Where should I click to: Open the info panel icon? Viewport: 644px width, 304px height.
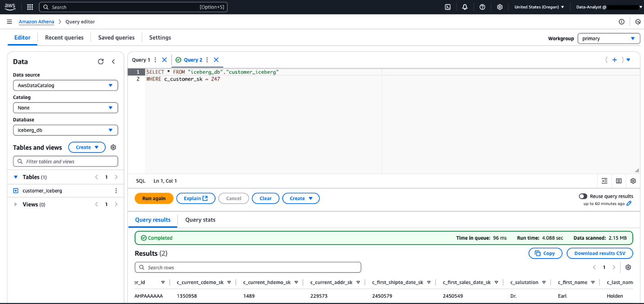[621, 22]
